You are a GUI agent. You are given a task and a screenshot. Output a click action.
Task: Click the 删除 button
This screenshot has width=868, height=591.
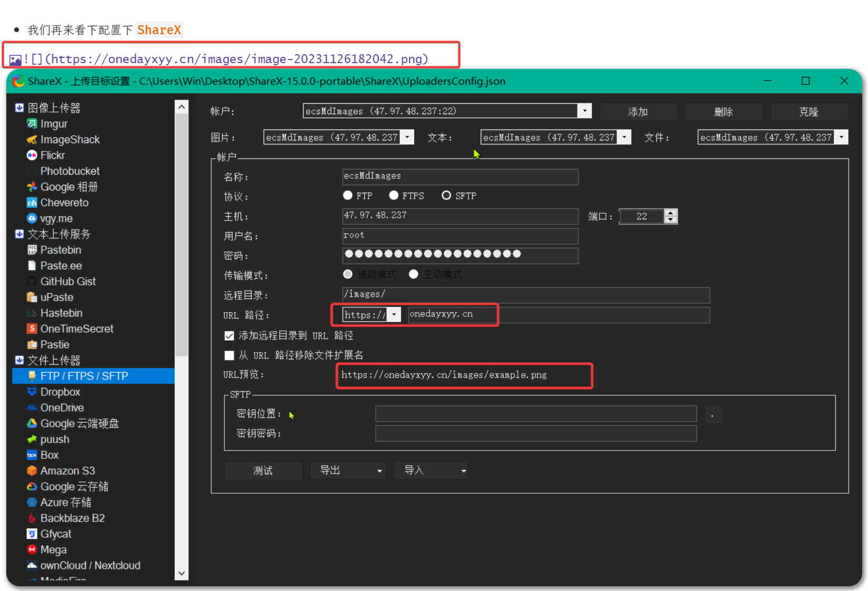724,112
